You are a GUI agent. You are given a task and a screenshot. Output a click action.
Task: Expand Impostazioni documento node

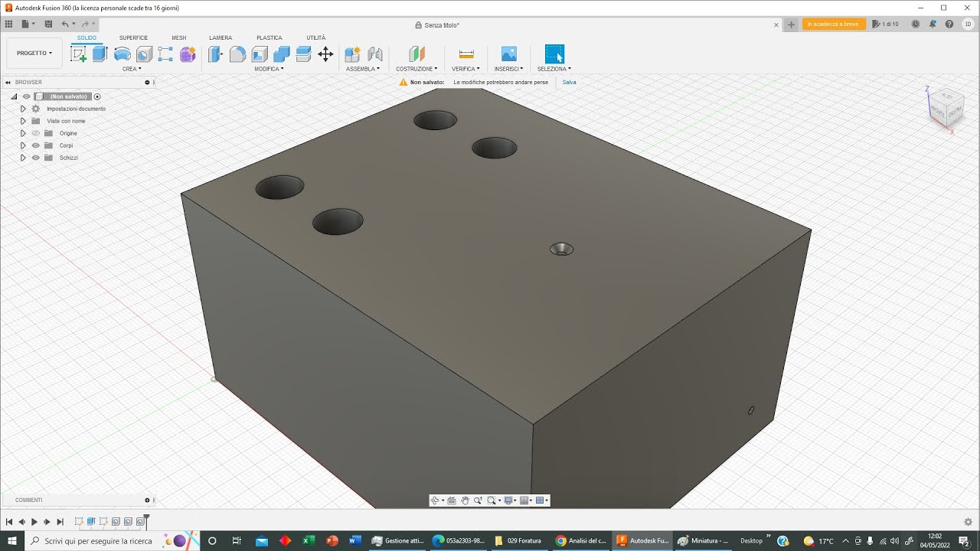23,109
